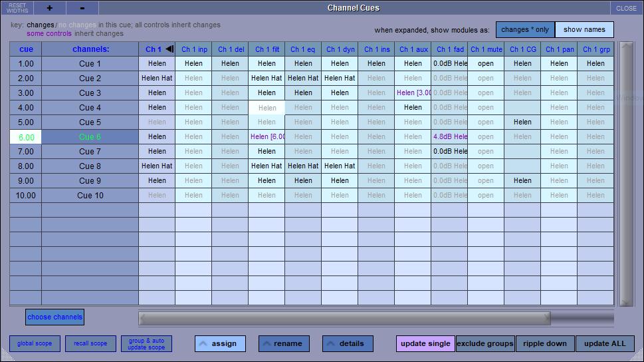Click 'Helen' CG cell in Cue 5

click(523, 122)
